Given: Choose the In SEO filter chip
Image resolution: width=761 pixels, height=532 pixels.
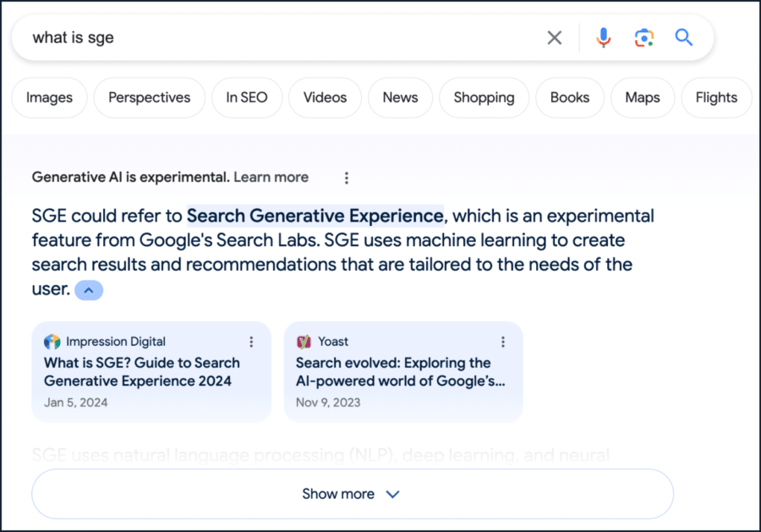Looking at the screenshot, I should point(247,97).
